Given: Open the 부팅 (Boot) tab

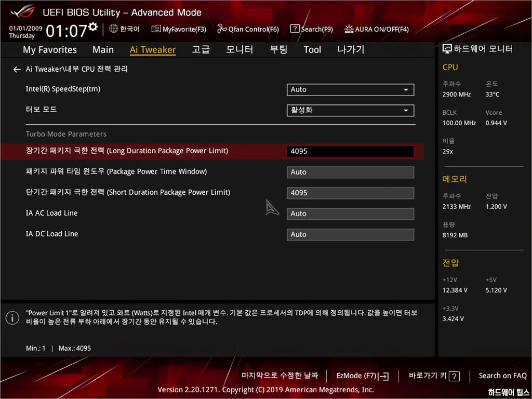Looking at the screenshot, I should coord(278,49).
